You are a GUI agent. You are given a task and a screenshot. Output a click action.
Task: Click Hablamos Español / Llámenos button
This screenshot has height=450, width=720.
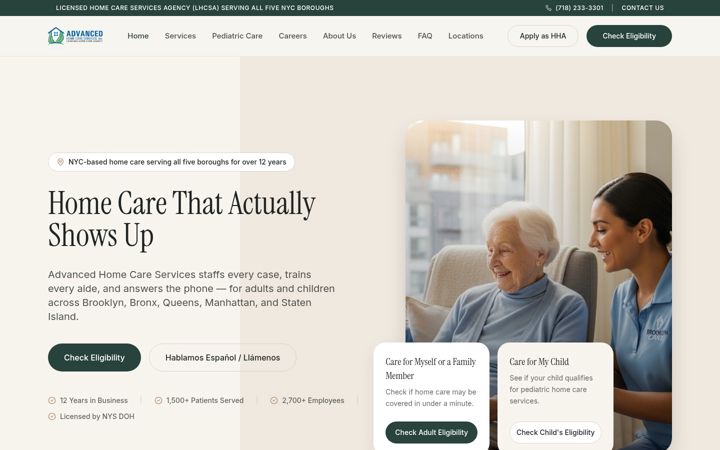[223, 357]
